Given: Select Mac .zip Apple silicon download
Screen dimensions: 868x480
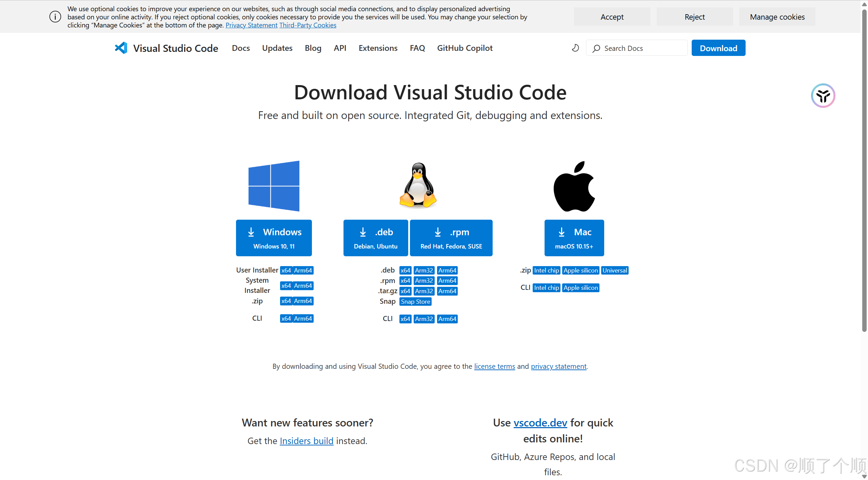Looking at the screenshot, I should coord(581,270).
